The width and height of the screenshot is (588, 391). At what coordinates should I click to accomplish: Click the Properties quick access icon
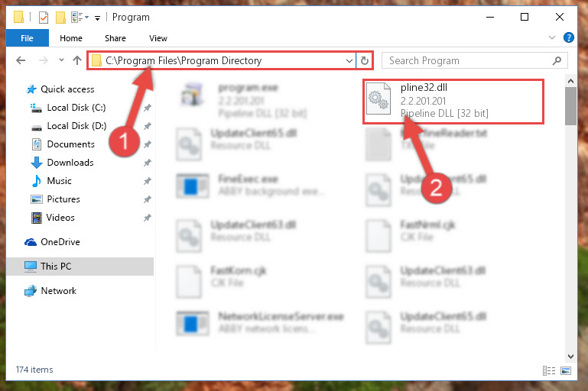point(44,18)
